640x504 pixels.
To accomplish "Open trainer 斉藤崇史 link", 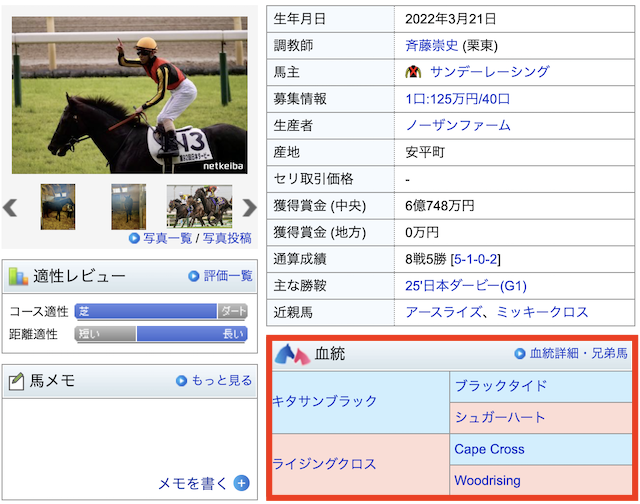I will [x=438, y=45].
